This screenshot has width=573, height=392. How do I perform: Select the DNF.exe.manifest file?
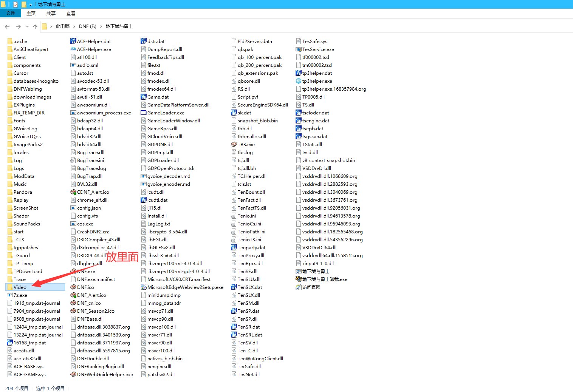tap(93, 279)
